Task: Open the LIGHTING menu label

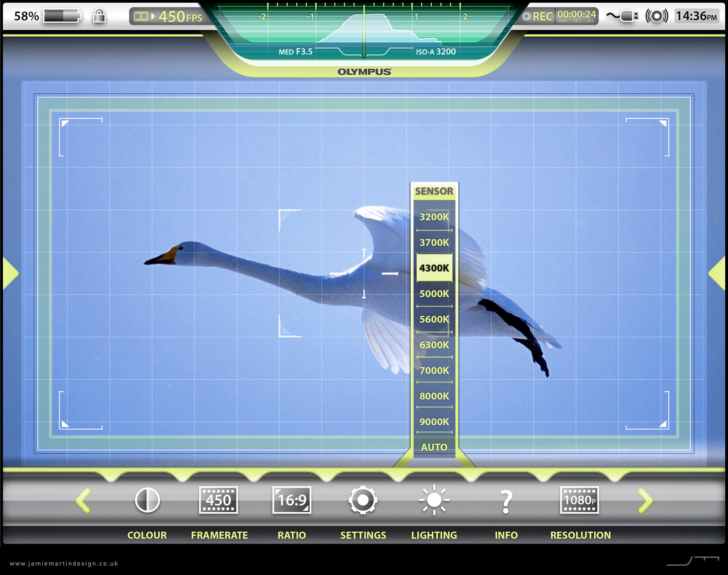Action: click(x=434, y=535)
